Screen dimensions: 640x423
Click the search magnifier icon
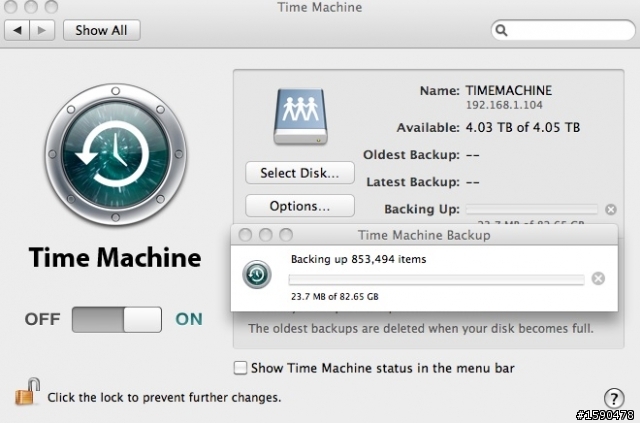(501, 30)
